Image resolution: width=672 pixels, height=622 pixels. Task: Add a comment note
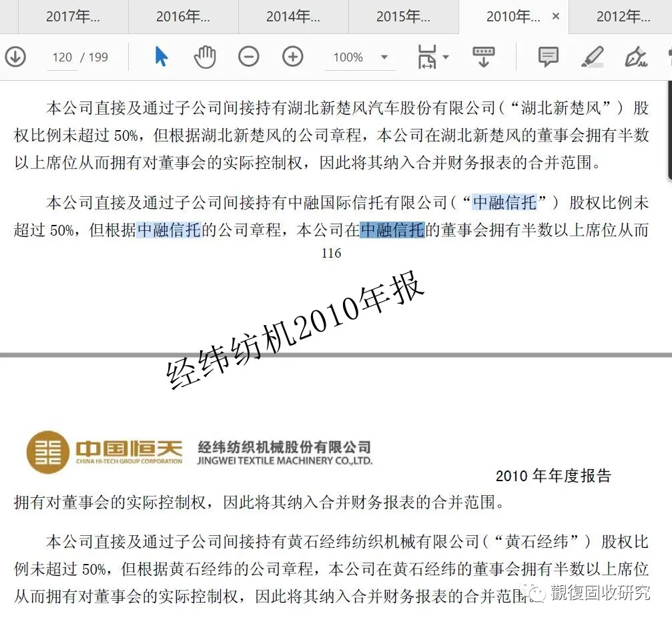[548, 57]
